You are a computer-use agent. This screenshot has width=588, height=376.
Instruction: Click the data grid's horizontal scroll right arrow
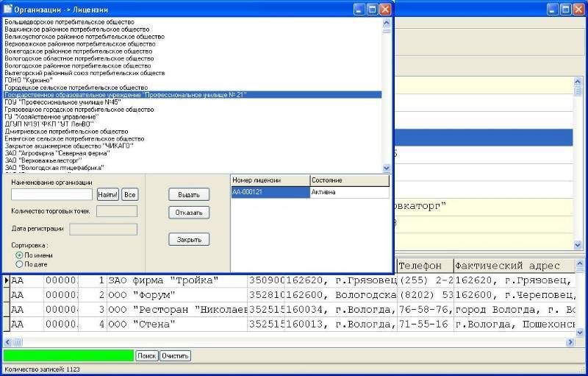(568, 341)
